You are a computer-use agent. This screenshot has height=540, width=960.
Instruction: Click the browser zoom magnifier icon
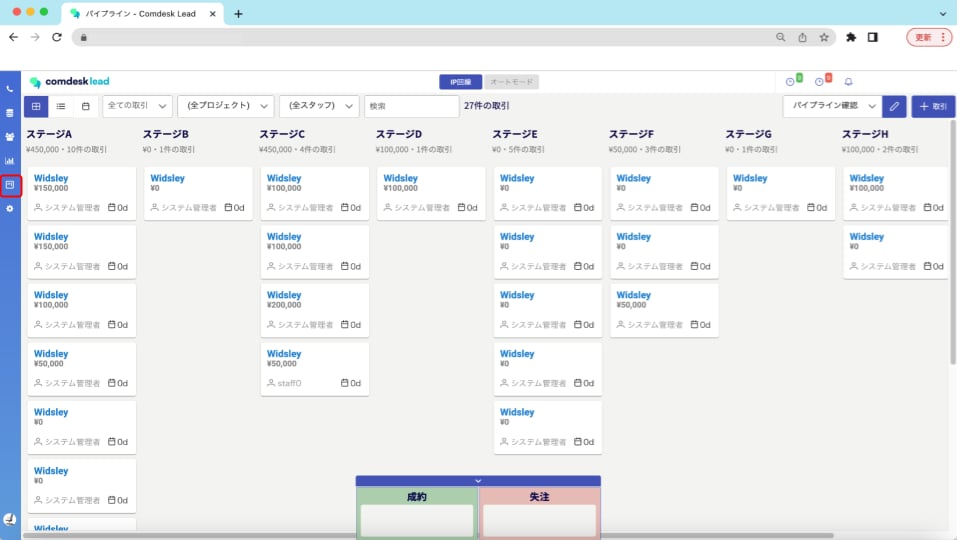pos(781,37)
